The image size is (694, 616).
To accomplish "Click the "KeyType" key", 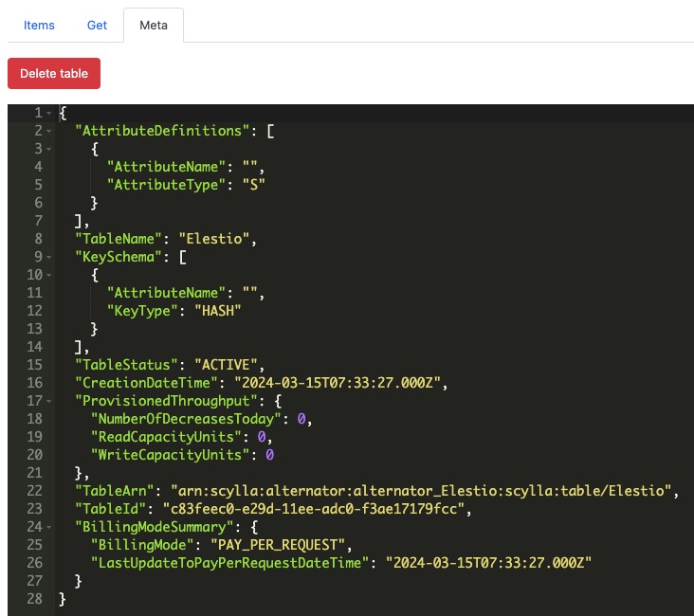I will [x=142, y=311].
